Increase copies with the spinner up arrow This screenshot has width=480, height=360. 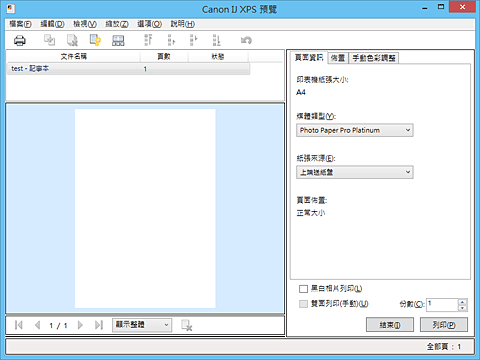click(x=462, y=302)
